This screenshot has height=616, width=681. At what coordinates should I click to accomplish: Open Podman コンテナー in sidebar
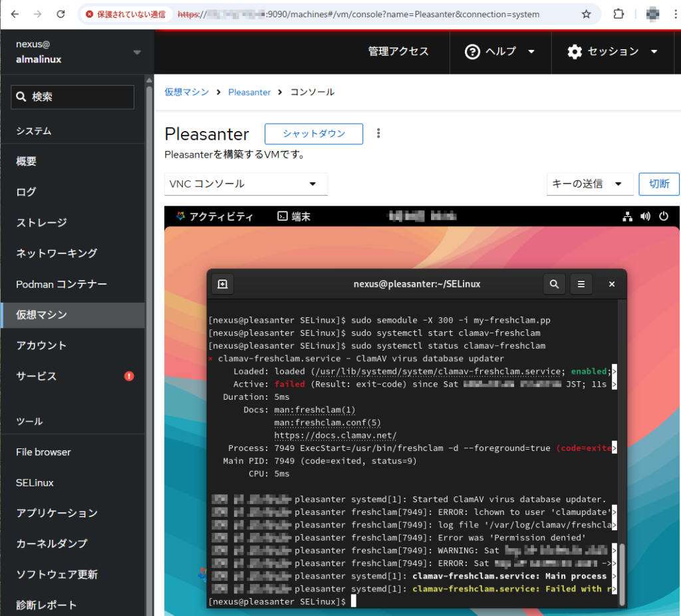tap(61, 284)
